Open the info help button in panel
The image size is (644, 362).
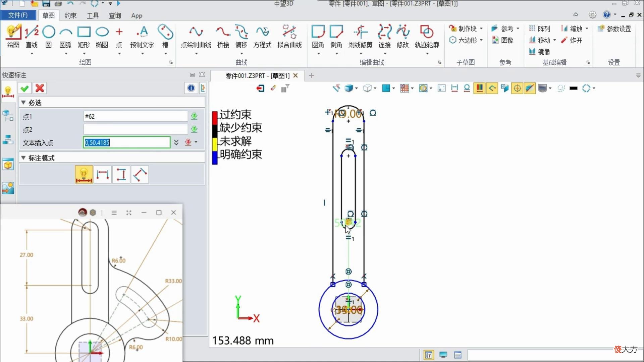[x=191, y=88]
